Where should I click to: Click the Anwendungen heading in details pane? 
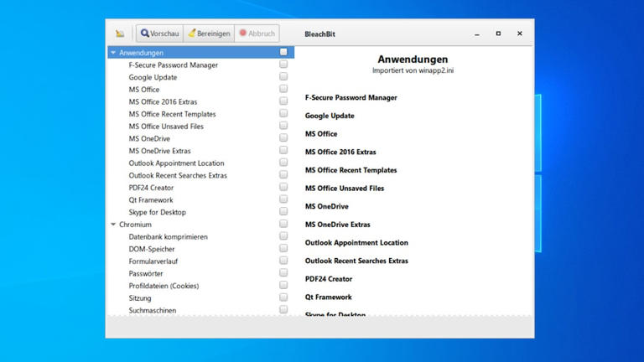[413, 59]
